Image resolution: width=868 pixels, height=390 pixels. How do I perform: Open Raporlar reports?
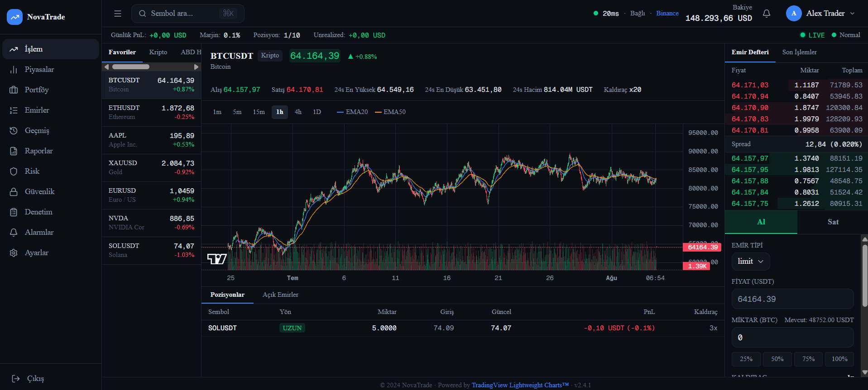coord(51,151)
